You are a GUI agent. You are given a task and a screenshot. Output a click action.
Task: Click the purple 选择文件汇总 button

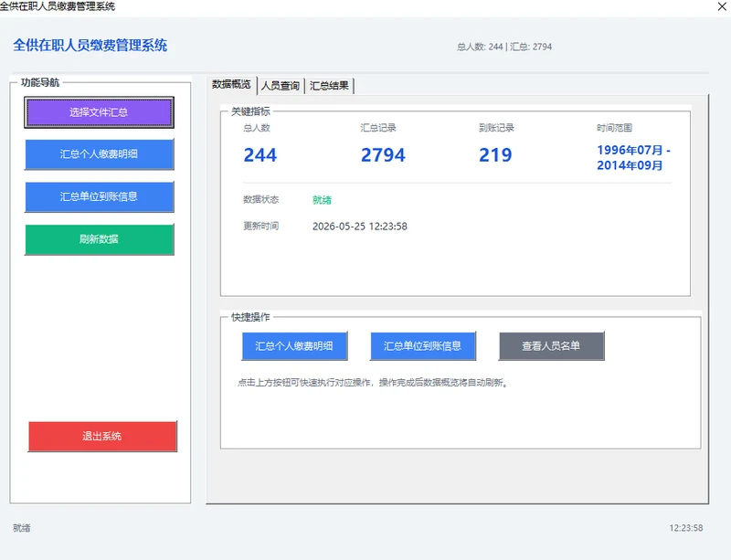[99, 112]
